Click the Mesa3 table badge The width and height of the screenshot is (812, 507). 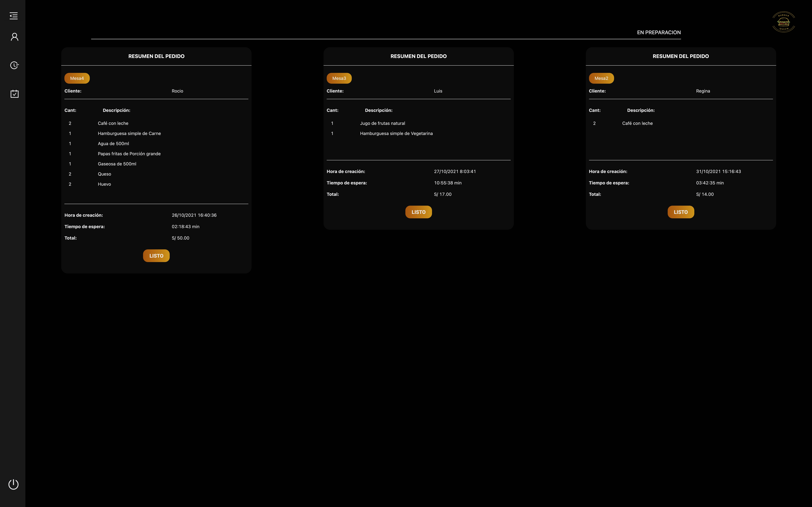pos(339,78)
